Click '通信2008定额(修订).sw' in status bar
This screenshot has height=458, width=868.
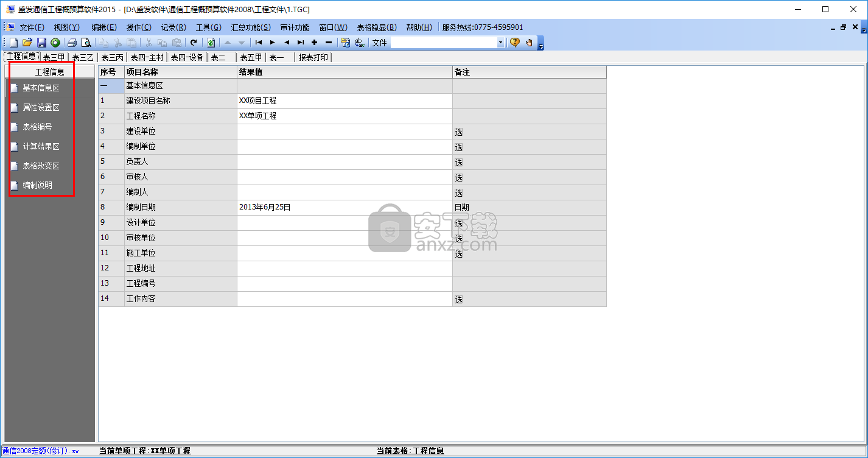pyautogui.click(x=41, y=451)
